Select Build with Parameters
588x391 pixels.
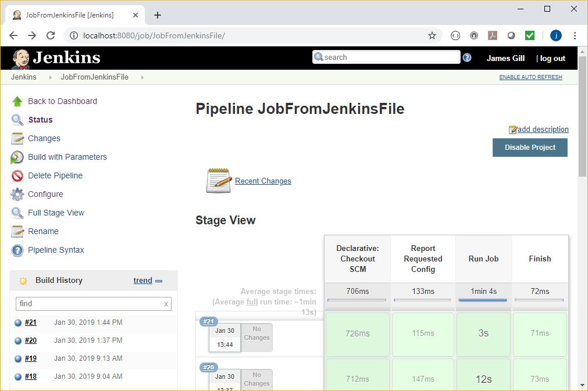67,157
